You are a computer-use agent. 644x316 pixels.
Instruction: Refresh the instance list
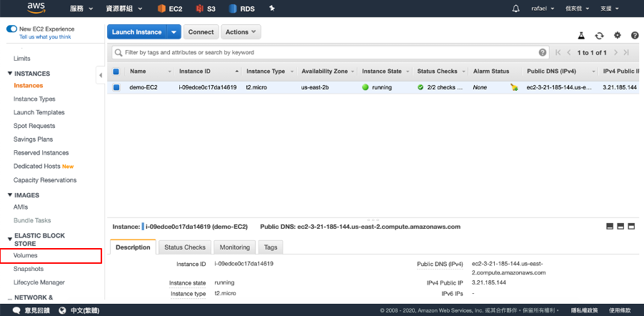pyautogui.click(x=599, y=36)
